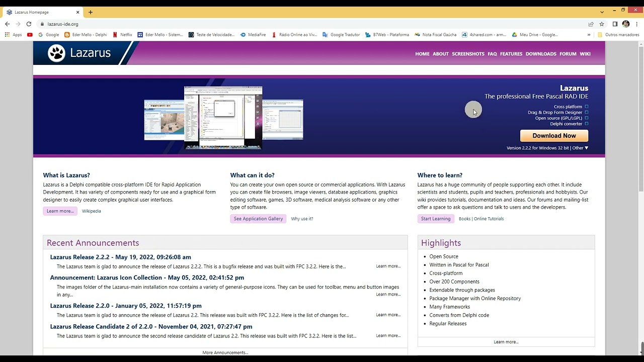The width and height of the screenshot is (644, 362).
Task: Open the Online Tutorials link
Action: tap(489, 219)
